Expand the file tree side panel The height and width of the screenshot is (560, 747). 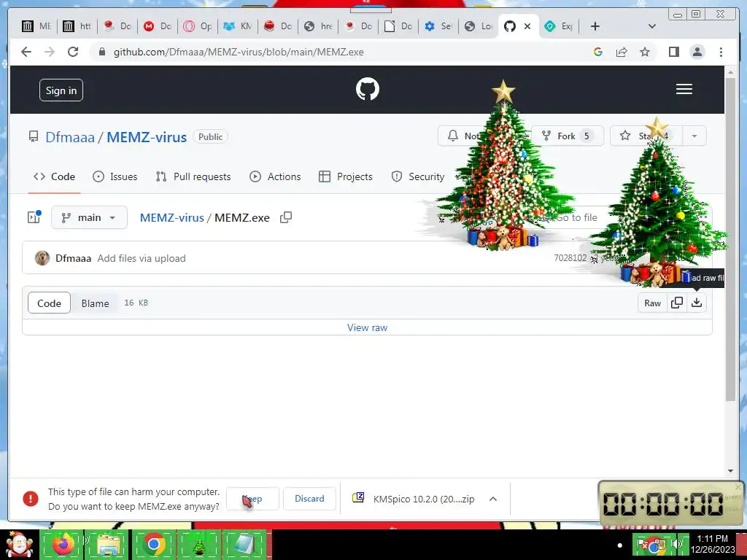pos(34,217)
